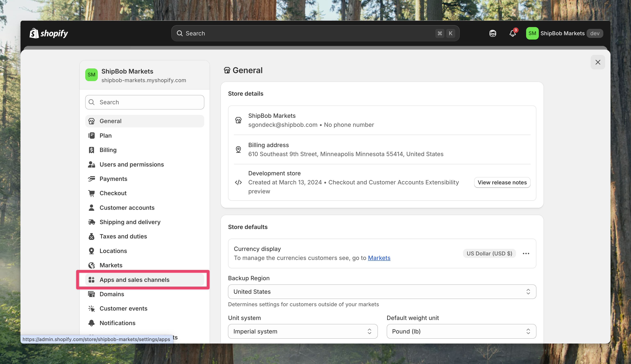This screenshot has width=631, height=364.
Task: Click the Billing receipt icon in sidebar
Action: [x=92, y=150]
